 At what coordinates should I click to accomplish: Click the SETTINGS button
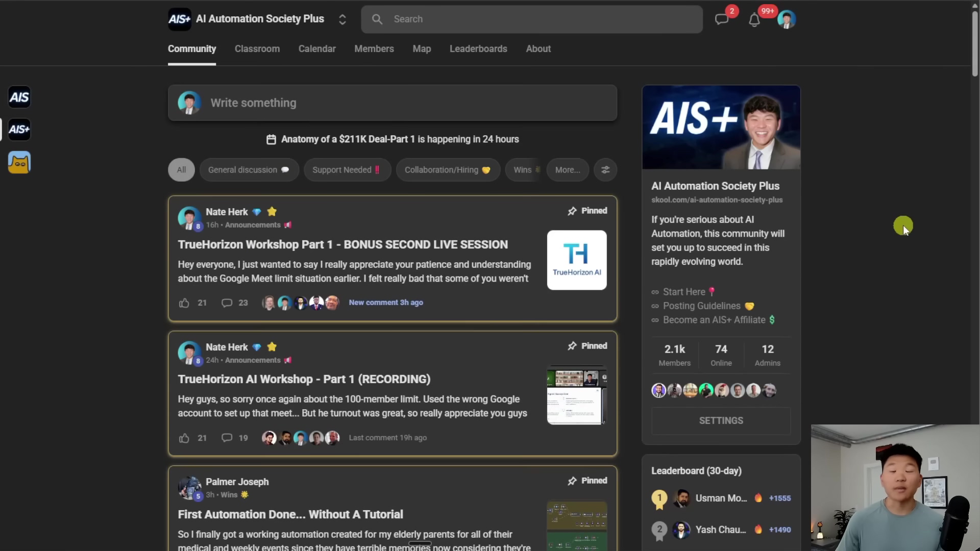[721, 421]
